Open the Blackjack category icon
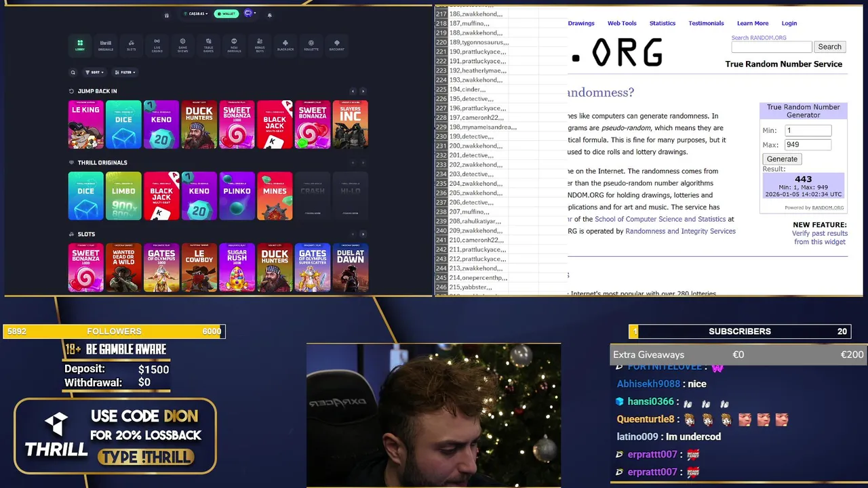868x488 pixels. coord(285,45)
